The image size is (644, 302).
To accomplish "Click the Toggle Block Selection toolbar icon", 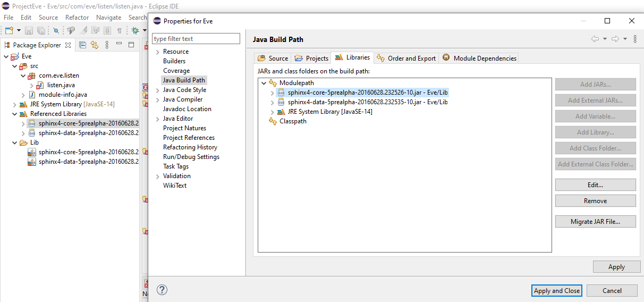I will point(108,31).
